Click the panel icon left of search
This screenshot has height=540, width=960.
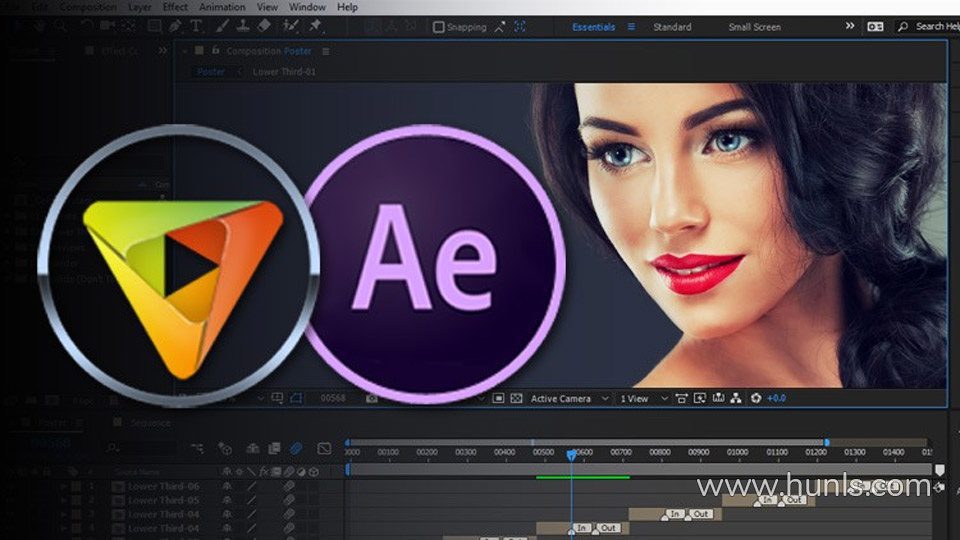click(x=876, y=26)
